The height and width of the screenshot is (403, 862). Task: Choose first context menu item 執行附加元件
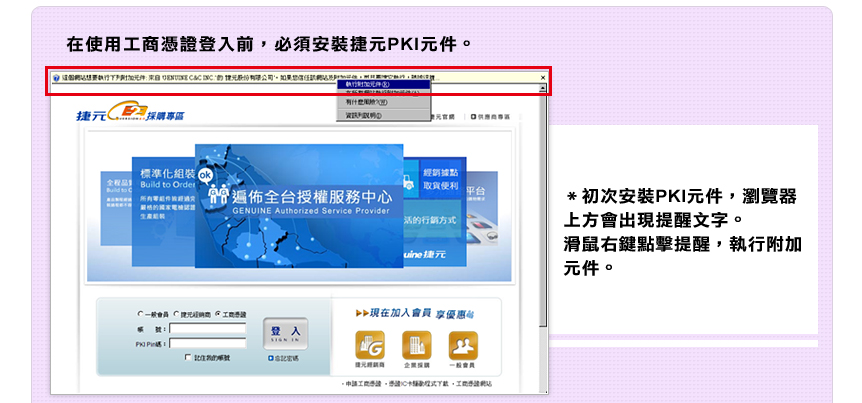click(384, 85)
